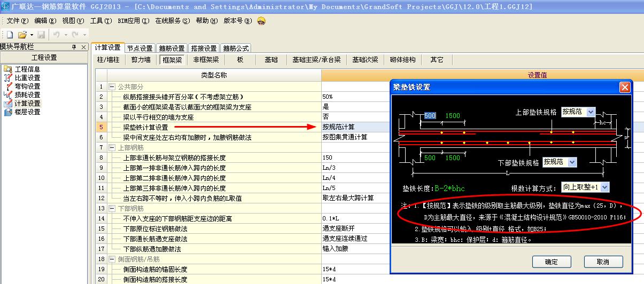
Task: Click the 比重设置 icon in navigation
Action: coord(7,77)
